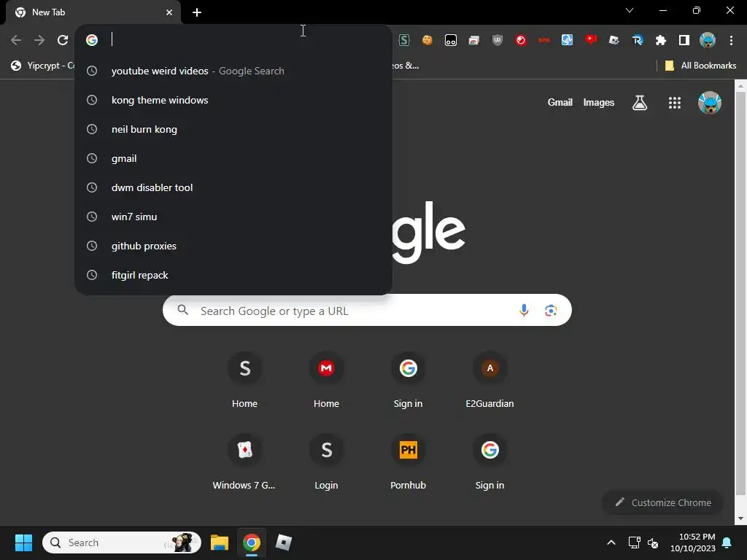Click the Chrome taskbar icon
This screenshot has height=560, width=747.
252,542
